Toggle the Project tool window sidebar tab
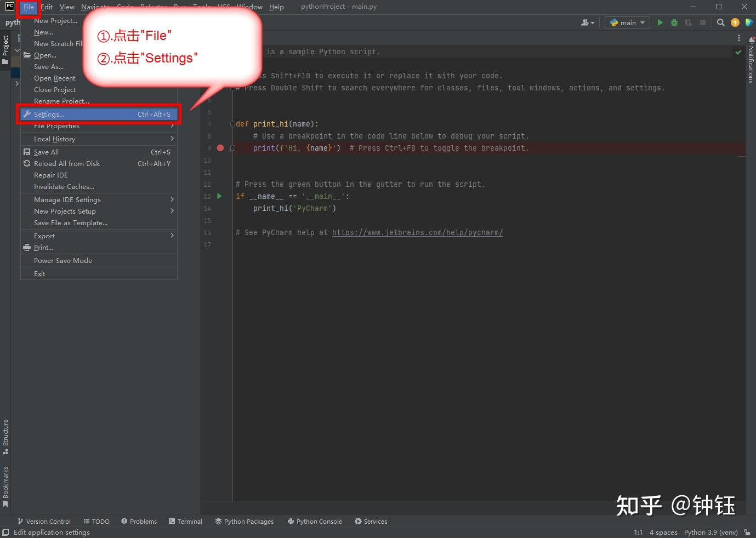 (x=5, y=50)
